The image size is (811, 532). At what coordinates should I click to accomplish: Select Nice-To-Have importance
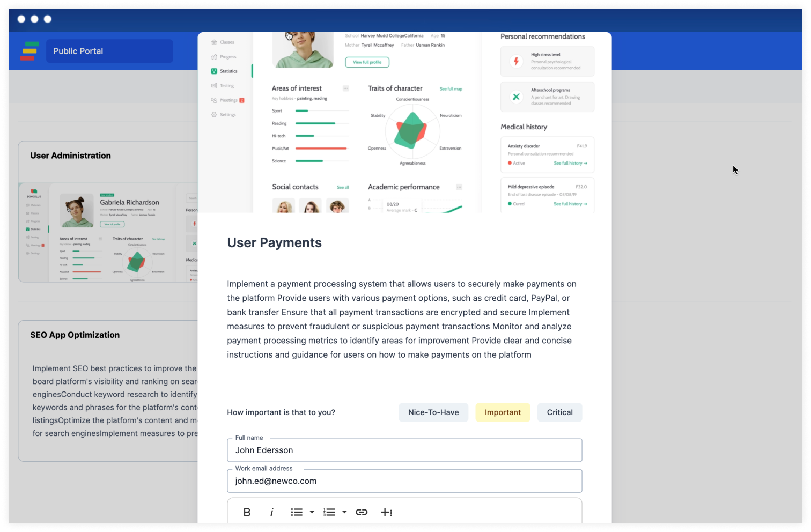[x=433, y=412]
